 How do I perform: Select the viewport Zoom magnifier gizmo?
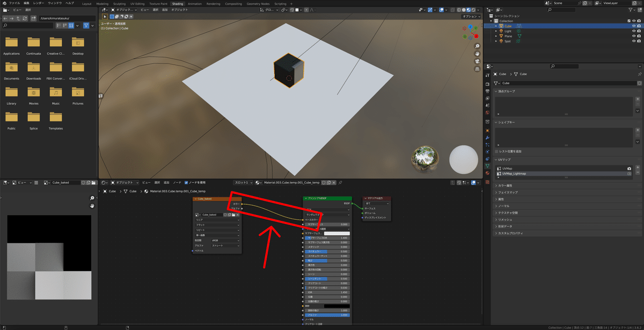click(x=477, y=47)
